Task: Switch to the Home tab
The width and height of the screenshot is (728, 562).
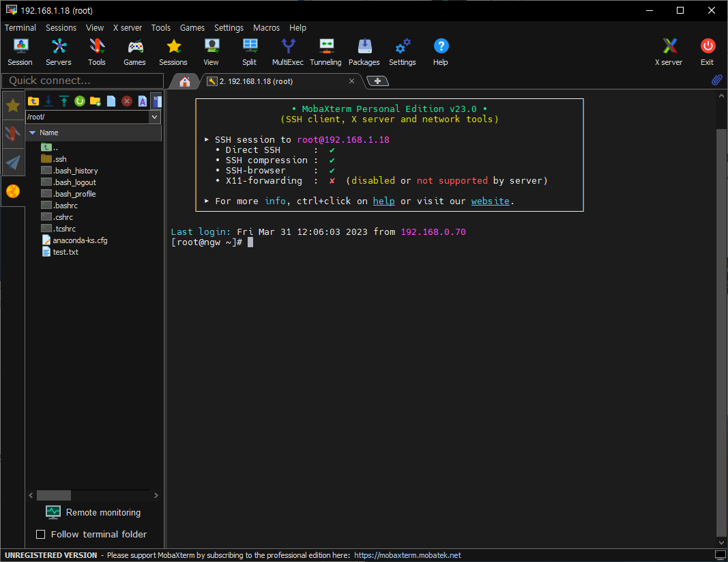Action: 185,81
